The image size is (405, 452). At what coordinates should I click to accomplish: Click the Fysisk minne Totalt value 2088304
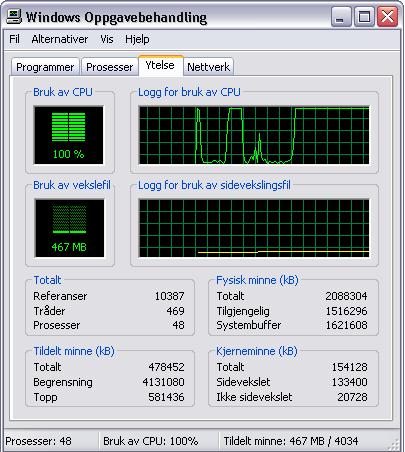(346, 296)
